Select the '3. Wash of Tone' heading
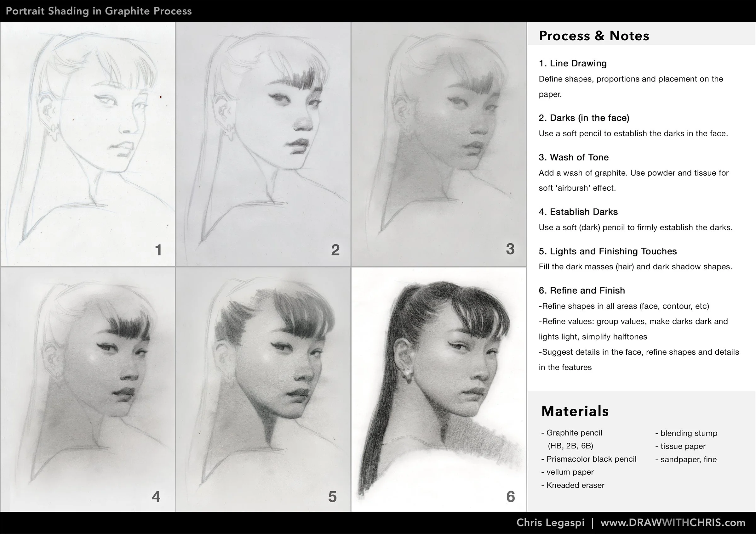 coord(574,157)
